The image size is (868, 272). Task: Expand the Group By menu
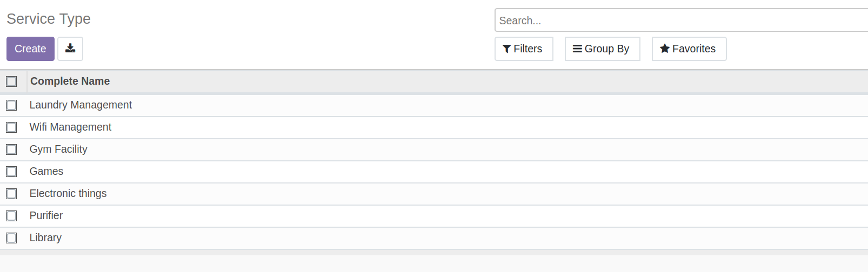[x=602, y=49]
